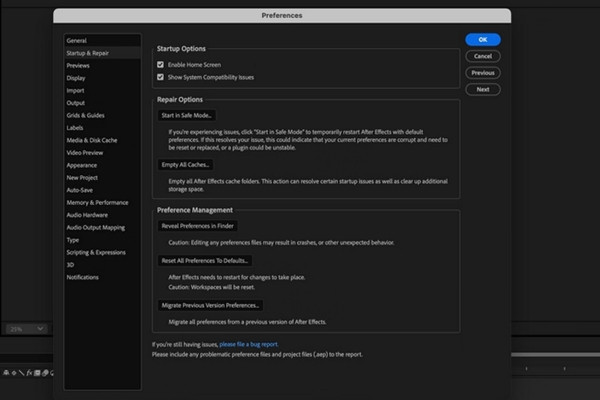
Task: Uncheck Show System Compatibility Issues
Action: click(x=160, y=77)
